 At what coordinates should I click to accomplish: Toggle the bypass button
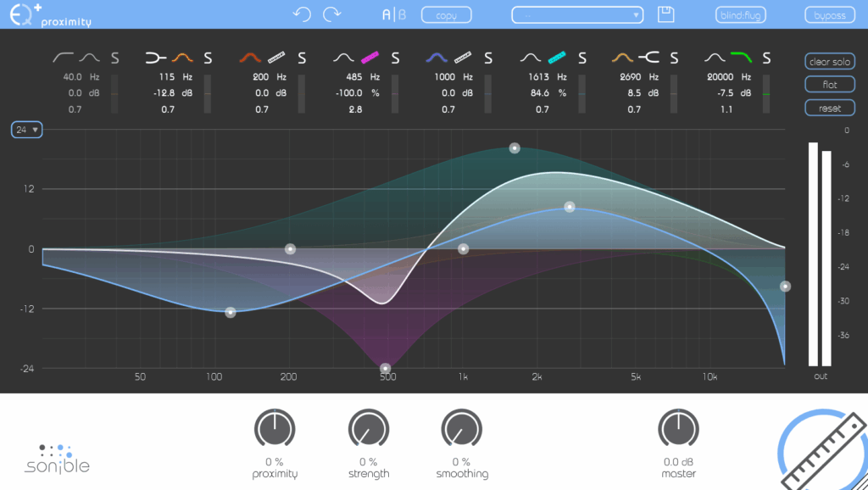click(830, 15)
